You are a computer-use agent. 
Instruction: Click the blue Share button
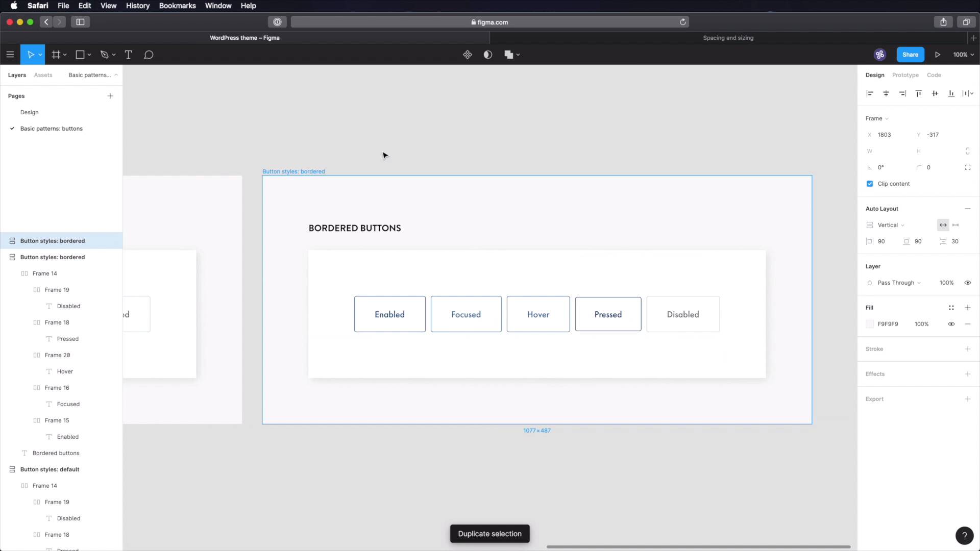click(910, 55)
